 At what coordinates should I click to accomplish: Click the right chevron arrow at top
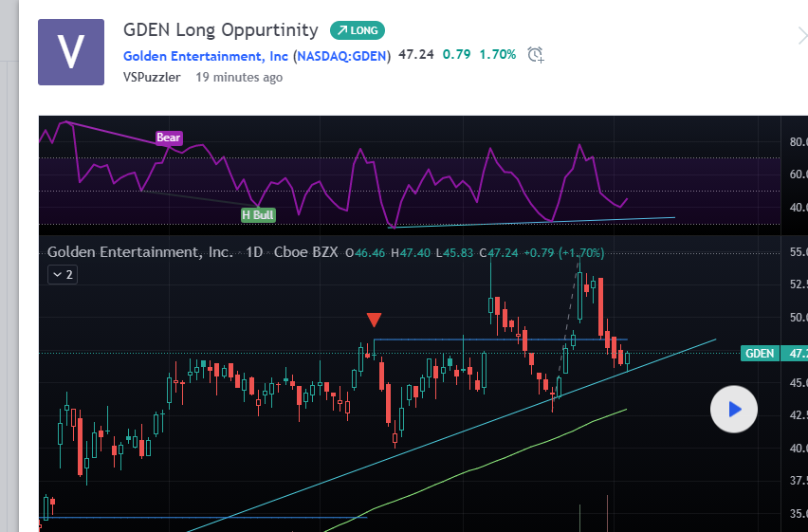coord(801,37)
